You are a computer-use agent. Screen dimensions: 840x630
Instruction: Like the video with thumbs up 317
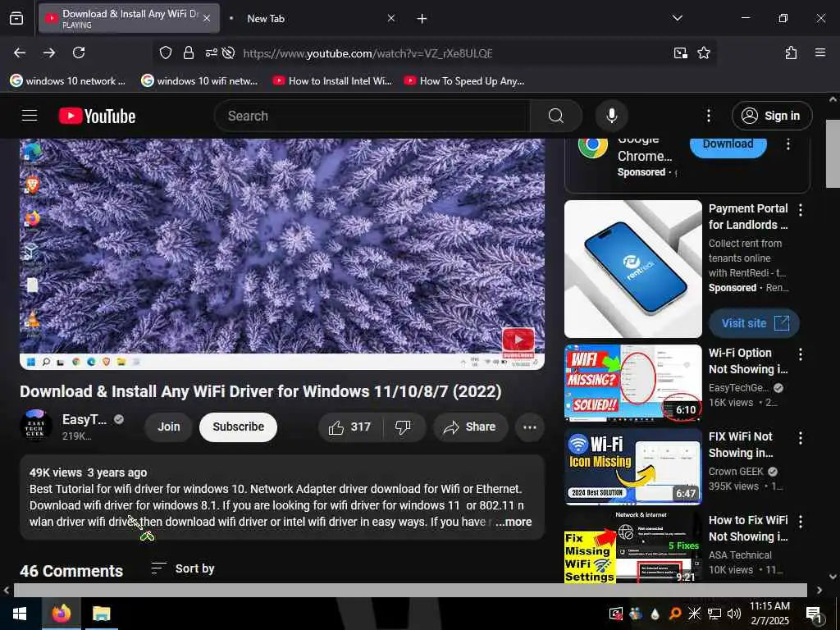350,427
